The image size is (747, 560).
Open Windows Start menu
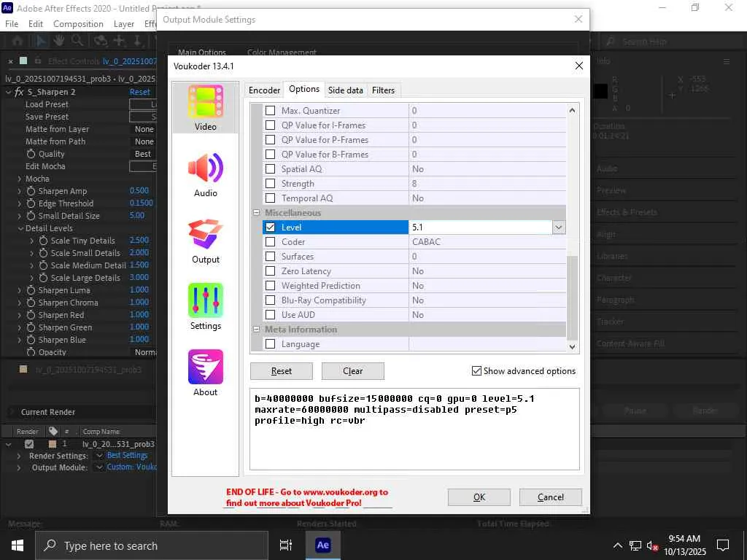point(18,545)
